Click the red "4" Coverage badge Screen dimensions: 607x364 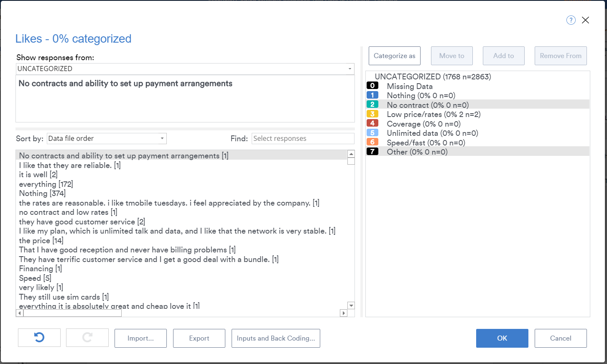click(372, 123)
